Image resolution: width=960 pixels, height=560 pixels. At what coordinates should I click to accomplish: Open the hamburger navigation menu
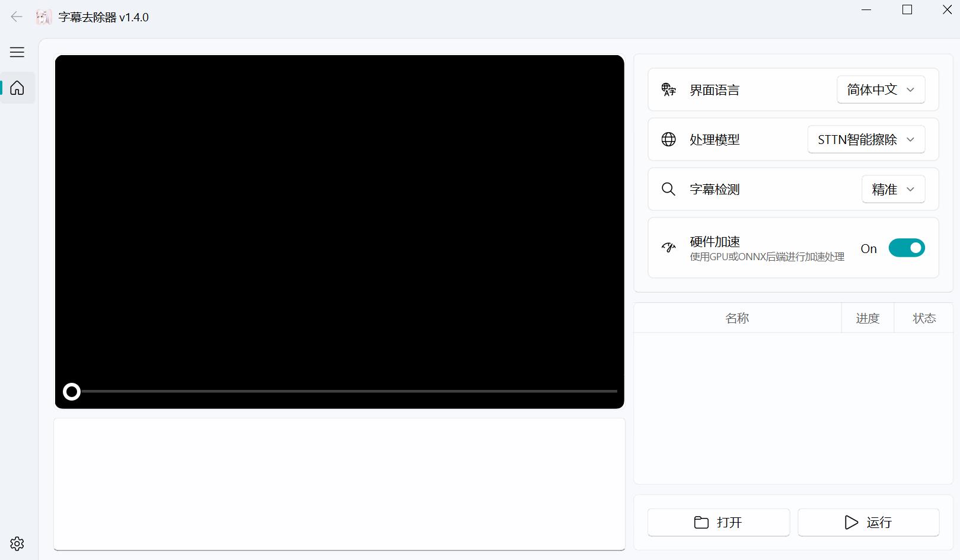(x=17, y=52)
